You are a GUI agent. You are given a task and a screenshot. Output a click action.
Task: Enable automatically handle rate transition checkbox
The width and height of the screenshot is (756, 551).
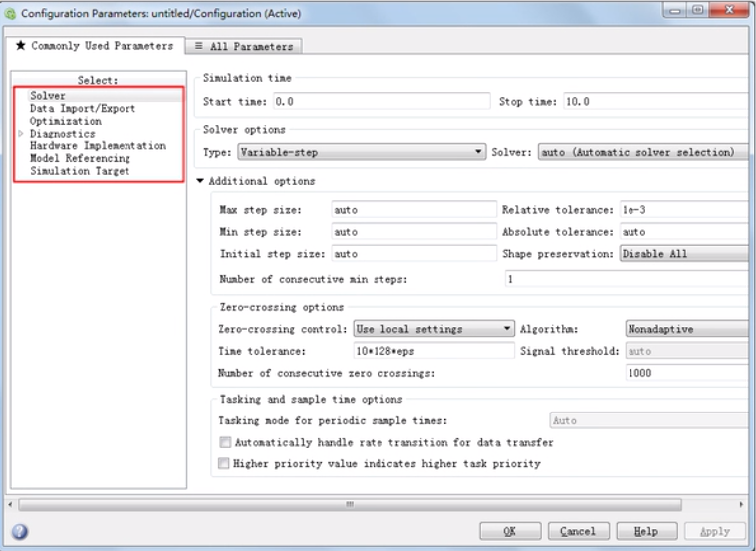(225, 442)
